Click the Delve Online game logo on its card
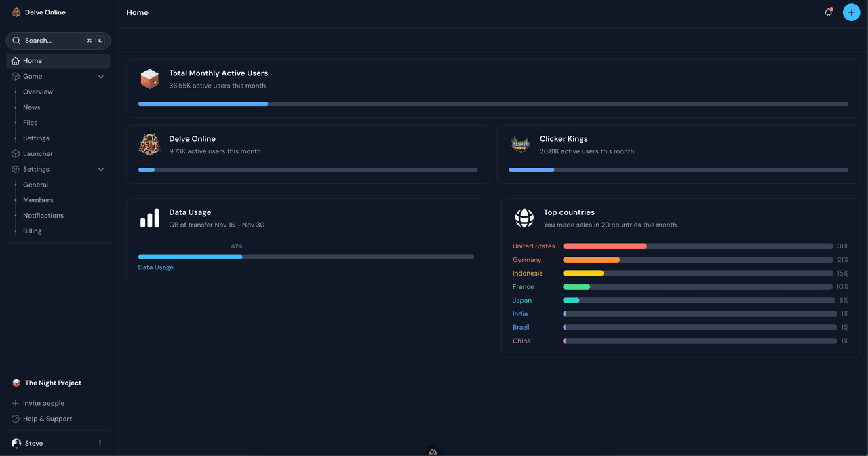Screen dimensions: 868x456 [x=149, y=144]
